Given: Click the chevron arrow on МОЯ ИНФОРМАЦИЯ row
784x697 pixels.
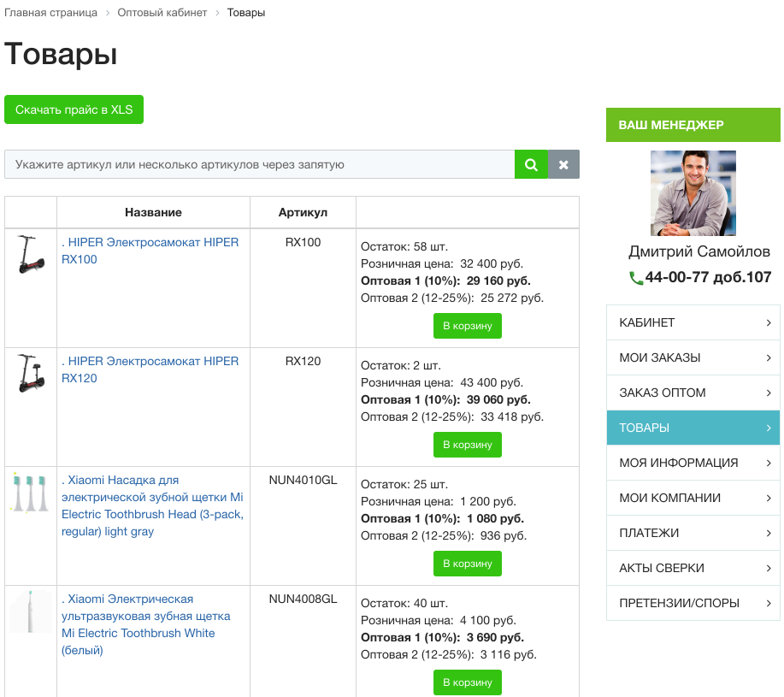Looking at the screenshot, I should [769, 463].
